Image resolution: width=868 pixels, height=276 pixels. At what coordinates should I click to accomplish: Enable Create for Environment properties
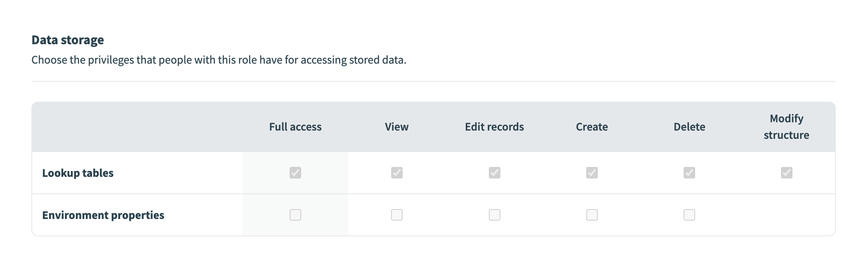tap(592, 215)
